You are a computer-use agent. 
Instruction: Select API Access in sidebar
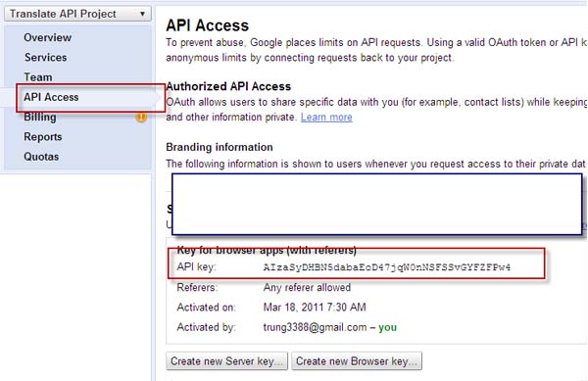point(51,97)
